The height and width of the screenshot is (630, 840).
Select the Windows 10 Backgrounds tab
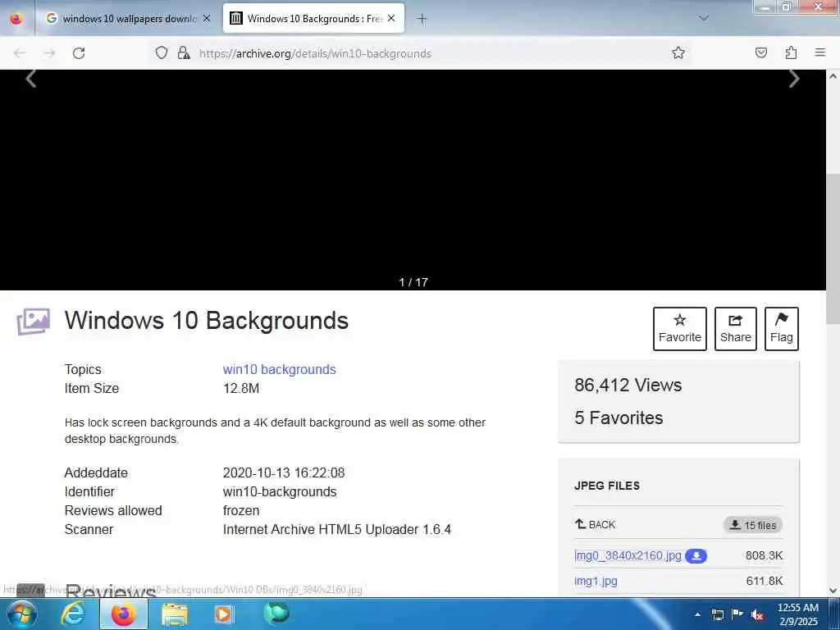pos(313,19)
